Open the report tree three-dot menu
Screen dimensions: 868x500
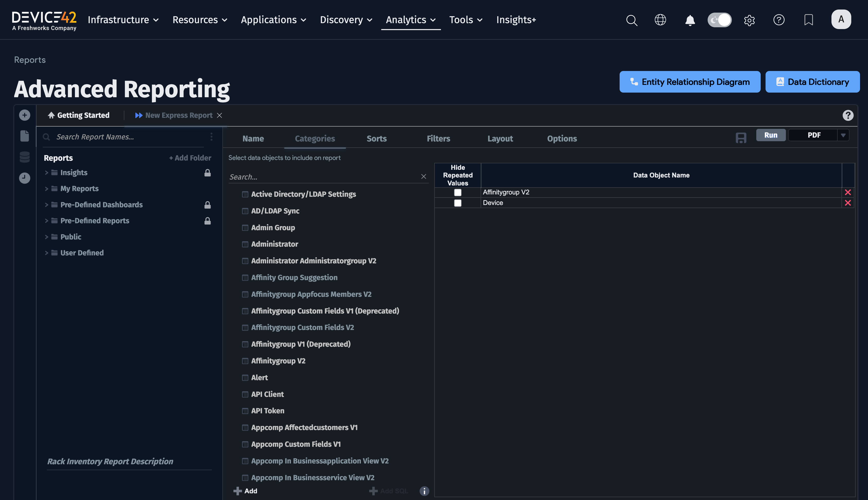click(211, 137)
